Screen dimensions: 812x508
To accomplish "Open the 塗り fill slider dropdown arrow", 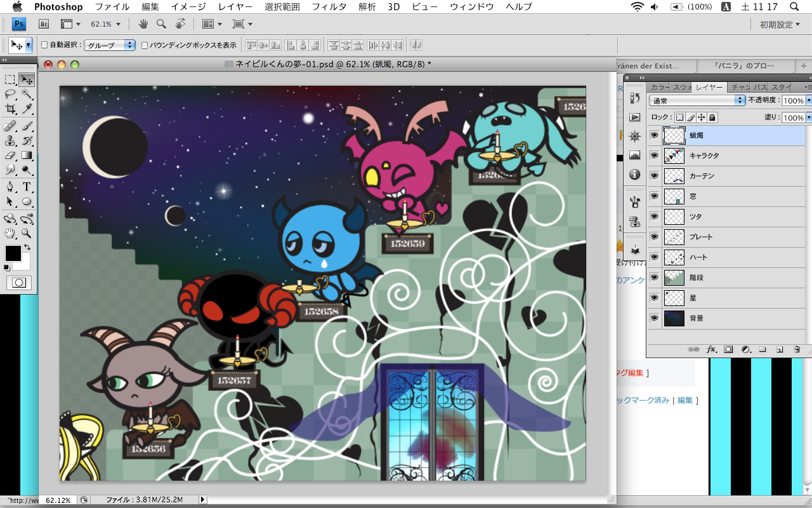I will point(808,117).
